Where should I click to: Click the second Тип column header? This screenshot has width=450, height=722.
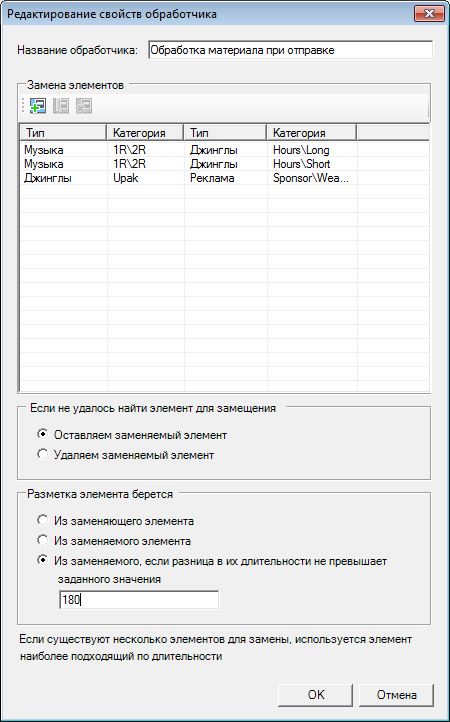(225, 133)
